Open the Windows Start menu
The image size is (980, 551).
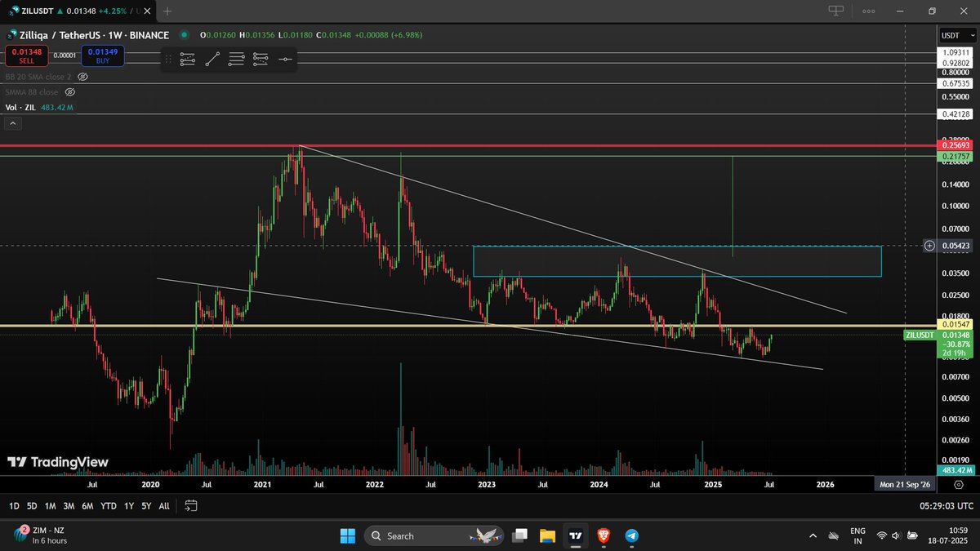pos(347,535)
